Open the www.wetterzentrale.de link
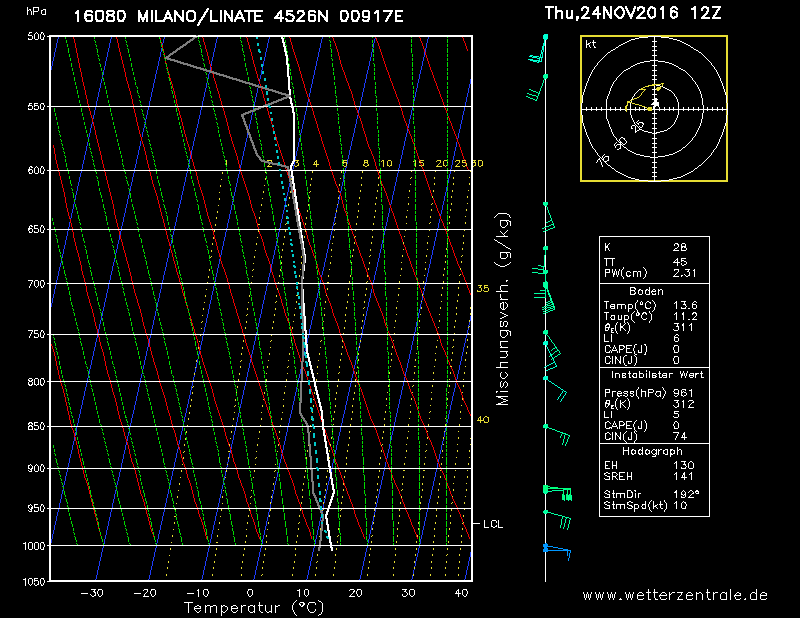Image resolution: width=800 pixels, height=618 pixels. click(675, 595)
